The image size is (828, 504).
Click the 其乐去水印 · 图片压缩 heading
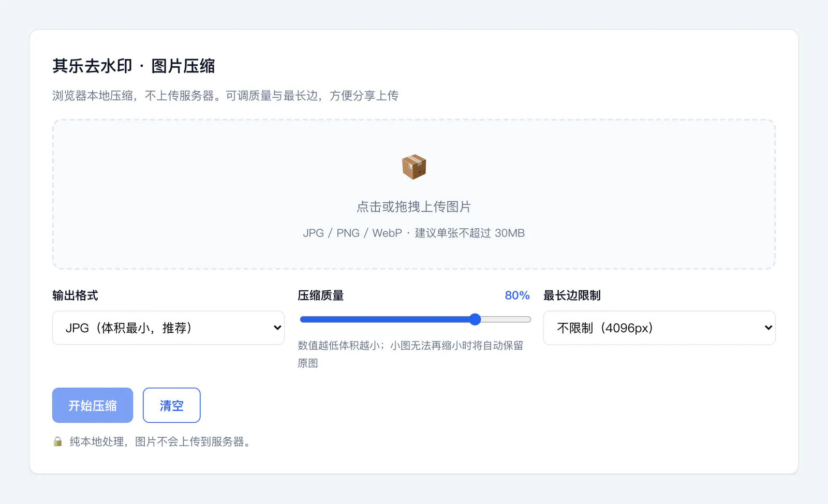[134, 66]
